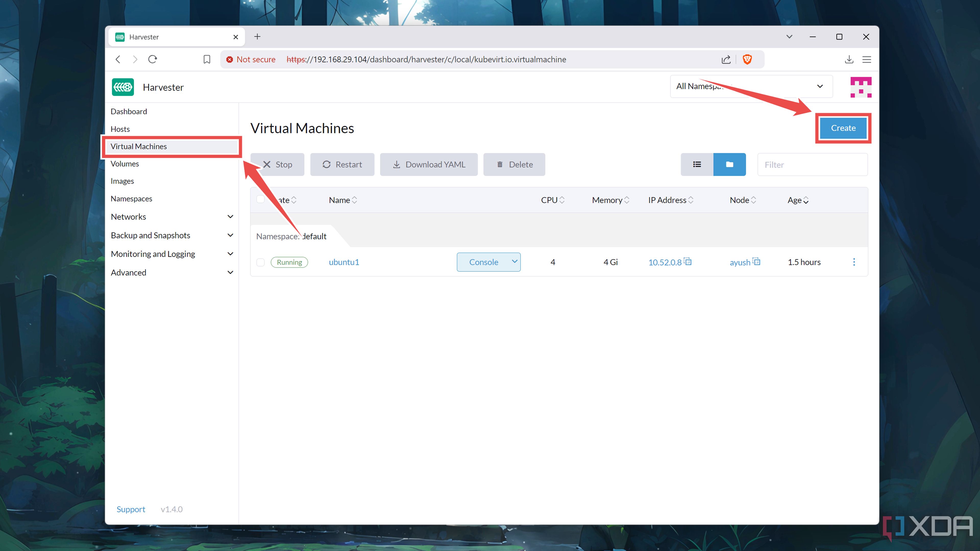Open the ubuntu1 VM link
This screenshot has width=980, height=551.
tap(344, 262)
